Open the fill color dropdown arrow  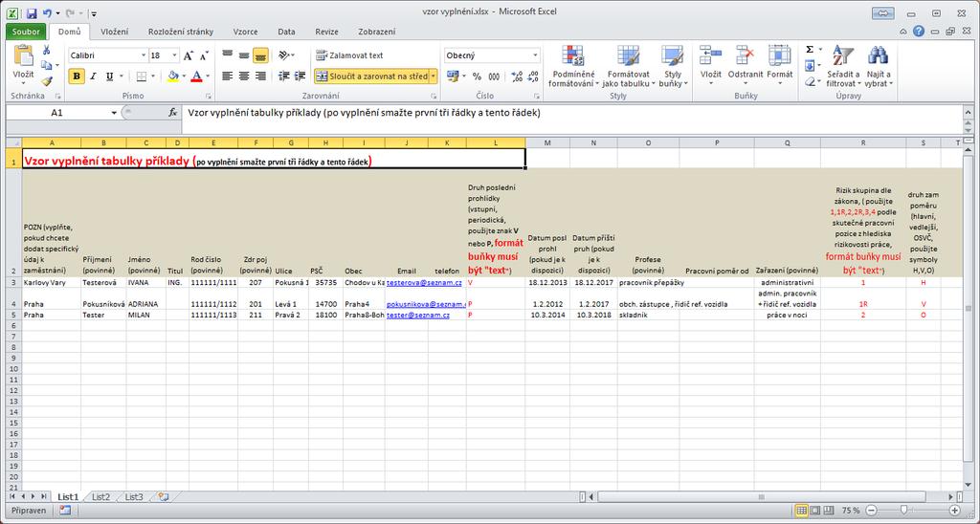coord(184,76)
